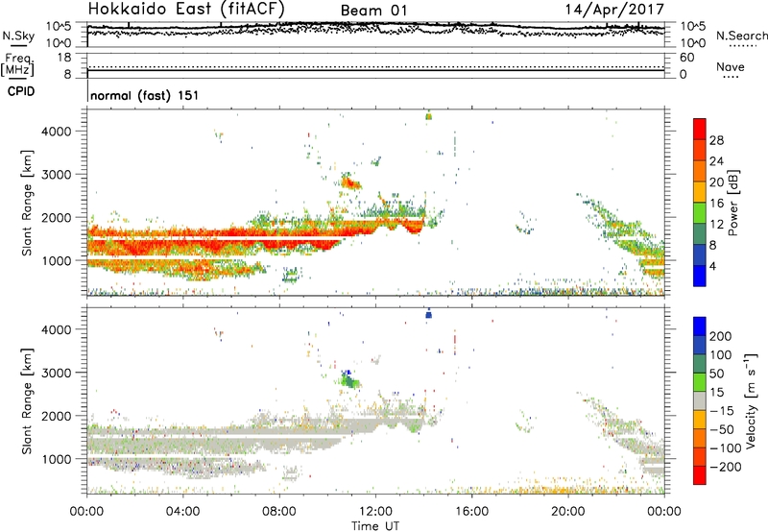Screen dimensions: 768x532
Task: Click the "Beam 01" label
Action: click(x=373, y=11)
